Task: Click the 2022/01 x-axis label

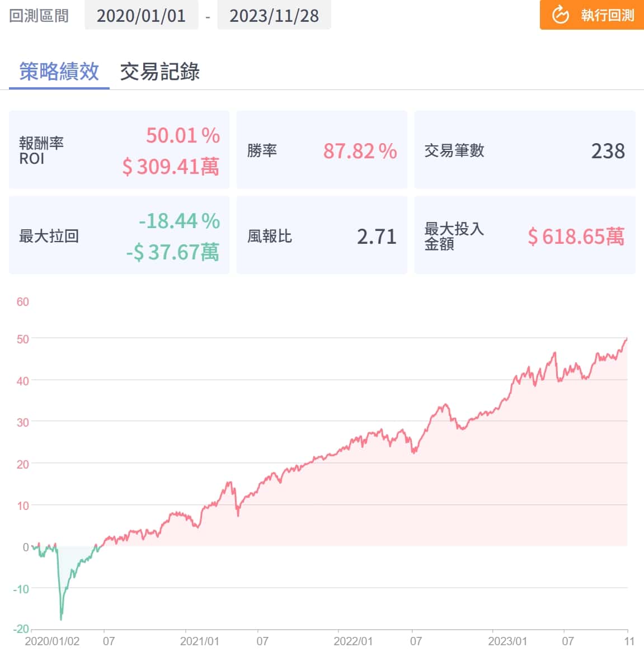Action: 353,641
